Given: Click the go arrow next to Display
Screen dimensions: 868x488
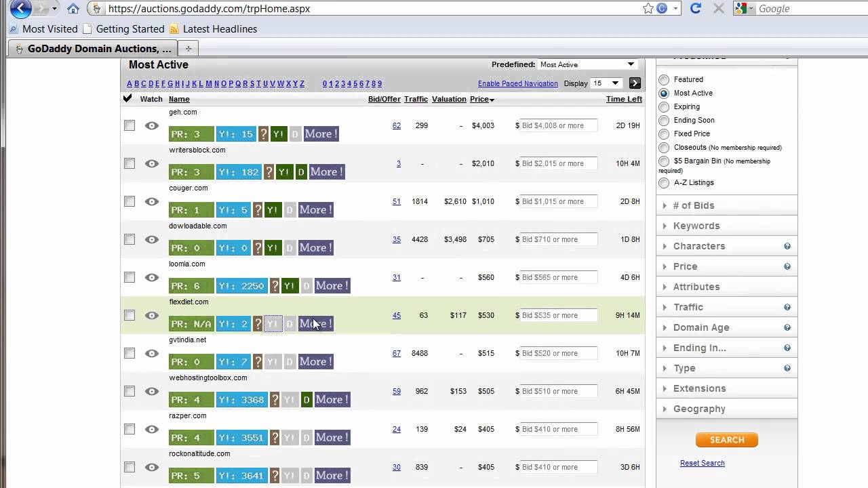Looking at the screenshot, I should tap(635, 83).
